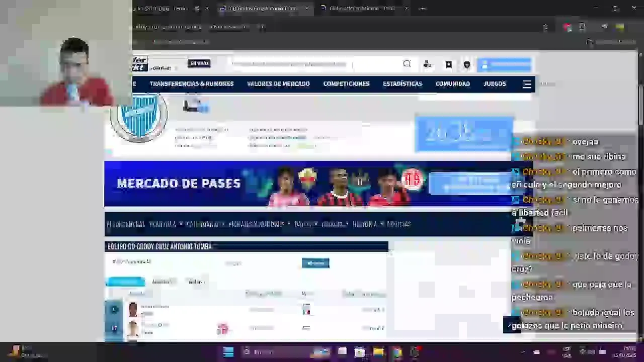644x362 pixels.
Task: Open Transferencias & Rumores menu
Action: 192,84
